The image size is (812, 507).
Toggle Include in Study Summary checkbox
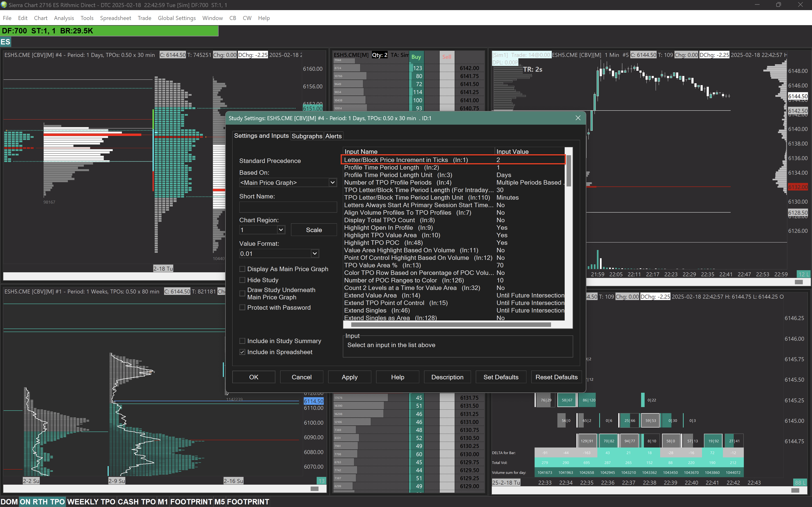coord(242,341)
